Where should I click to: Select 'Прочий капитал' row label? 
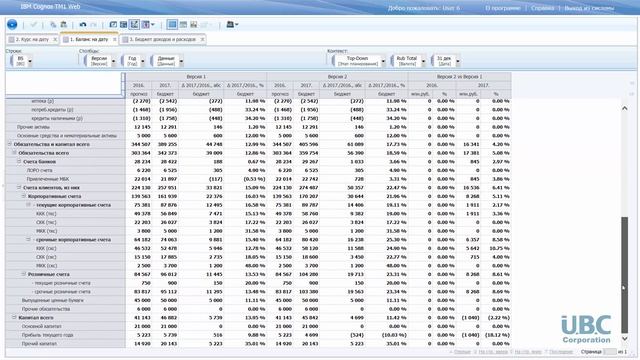point(39,344)
